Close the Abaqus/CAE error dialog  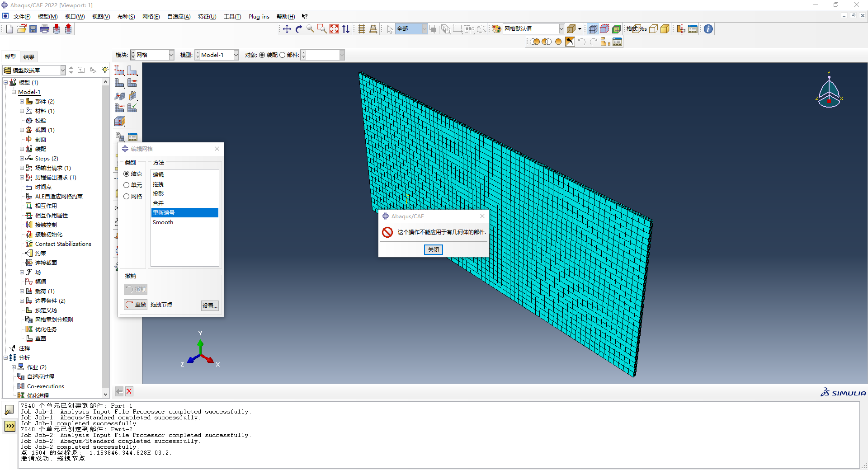[482, 216]
